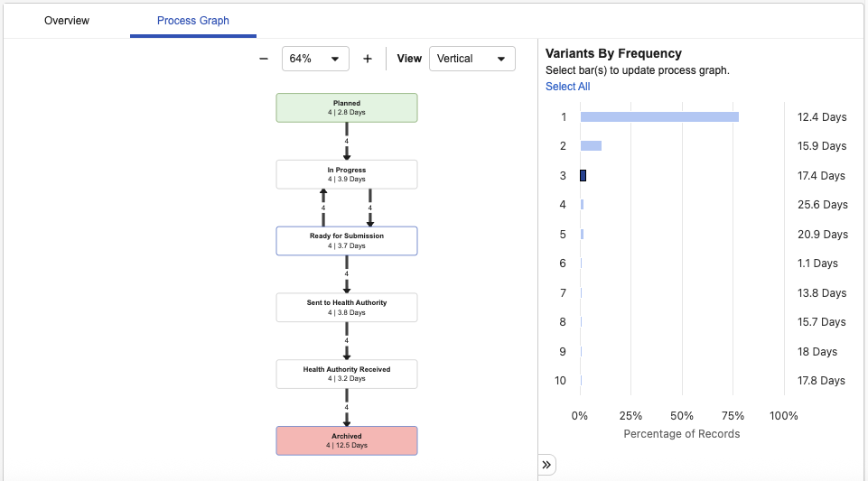Click the zoom in plus icon
The height and width of the screenshot is (481, 868).
[x=368, y=59]
